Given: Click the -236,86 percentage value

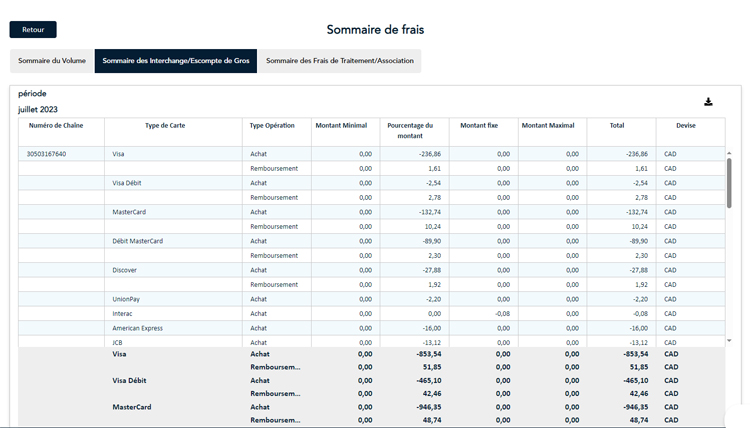Looking at the screenshot, I should [x=430, y=154].
